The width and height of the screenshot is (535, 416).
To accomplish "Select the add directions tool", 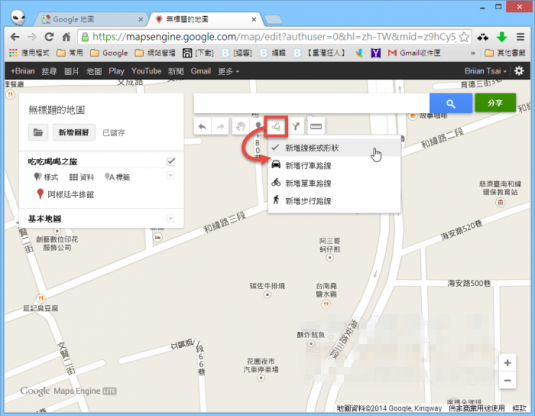I will coord(296,127).
